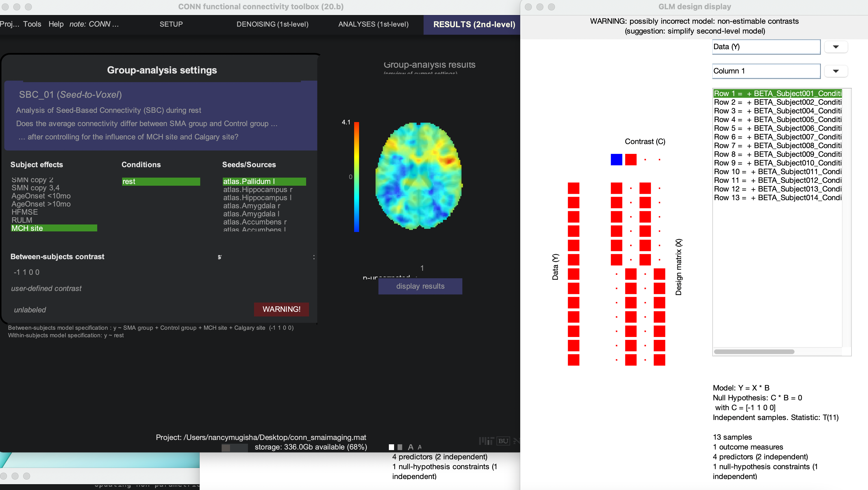This screenshot has height=490, width=868.
Task: Open the SETUP tab
Action: pyautogui.click(x=171, y=24)
